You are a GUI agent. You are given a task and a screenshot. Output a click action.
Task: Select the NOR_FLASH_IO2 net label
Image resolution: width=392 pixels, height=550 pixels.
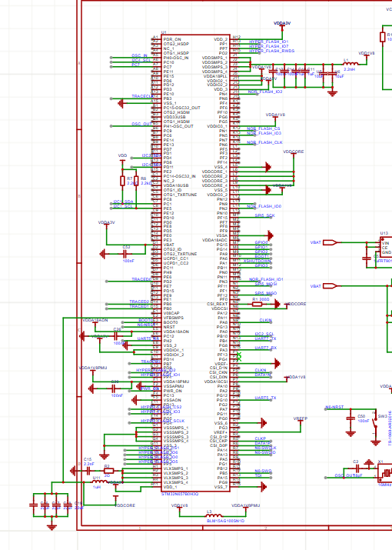point(265,92)
